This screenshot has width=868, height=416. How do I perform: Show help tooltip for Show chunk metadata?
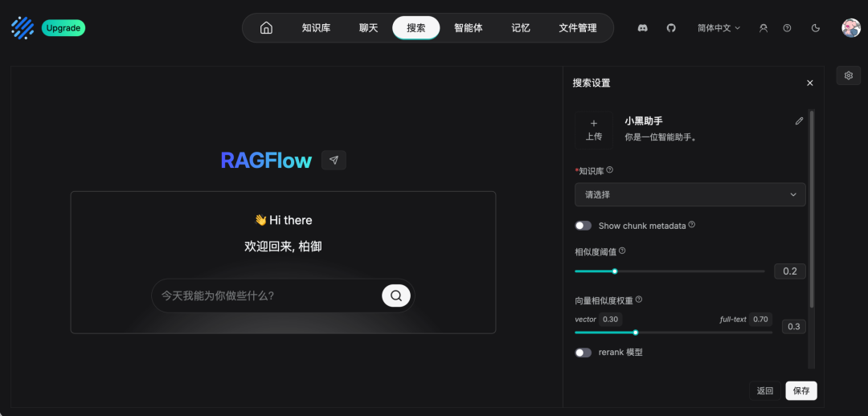(x=691, y=225)
